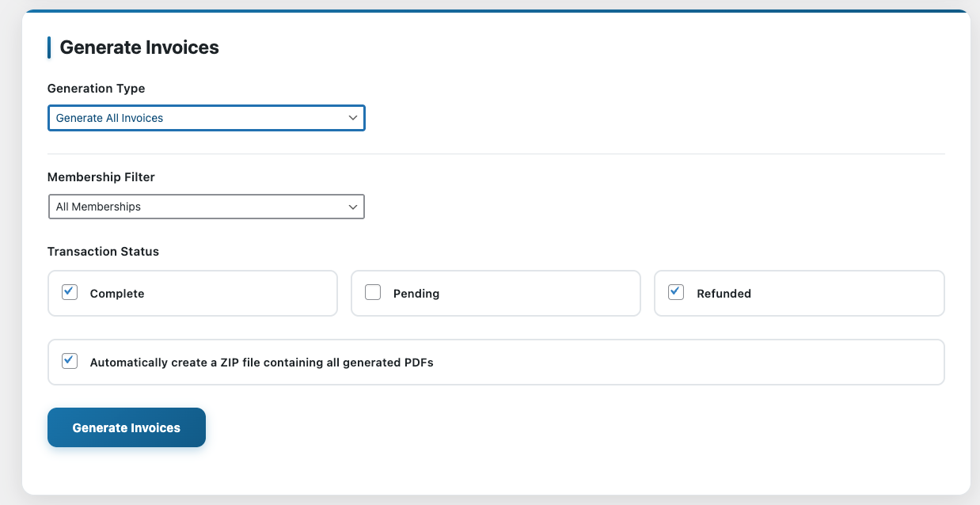Image resolution: width=980 pixels, height=505 pixels.
Task: Click the 'All Memberships' selection field
Action: point(206,207)
